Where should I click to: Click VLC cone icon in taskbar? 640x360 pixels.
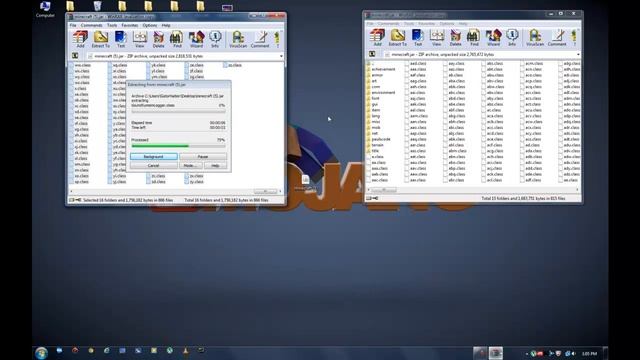pos(185,351)
